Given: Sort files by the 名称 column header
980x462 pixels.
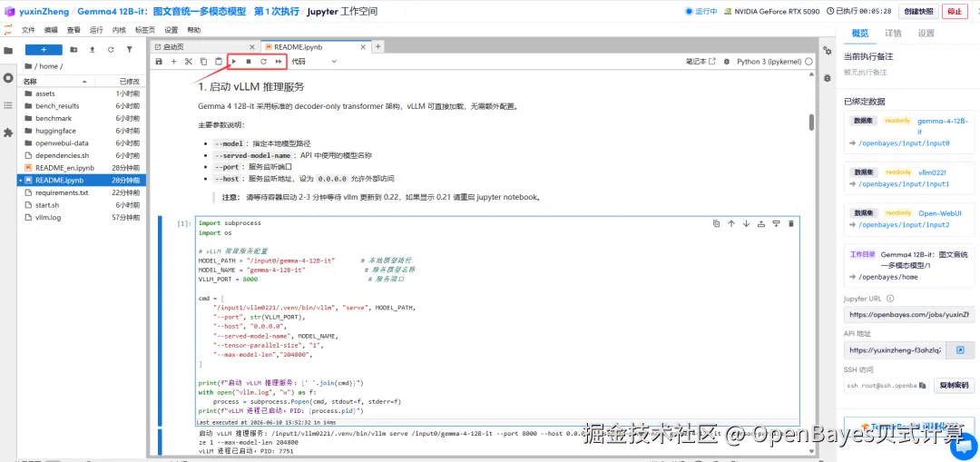Looking at the screenshot, I should tap(54, 82).
